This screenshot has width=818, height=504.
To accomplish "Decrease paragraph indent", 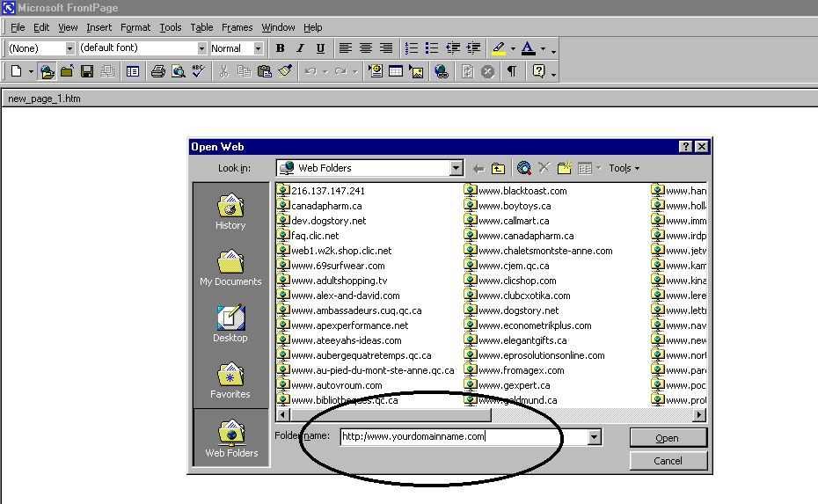I will click(453, 48).
